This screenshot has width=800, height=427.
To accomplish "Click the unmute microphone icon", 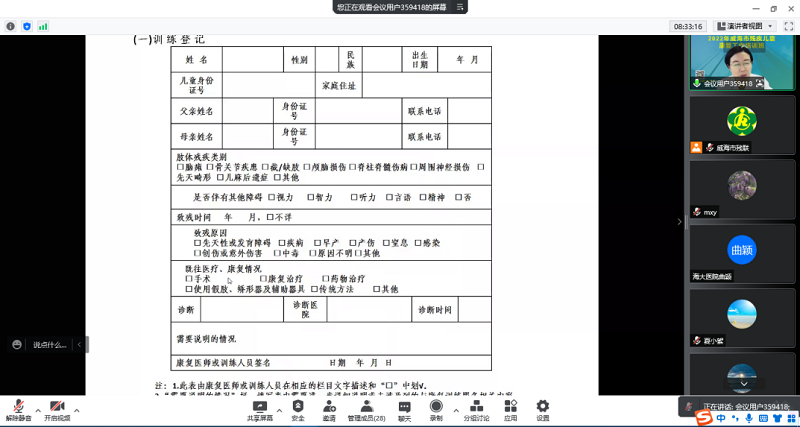I will click(19, 406).
